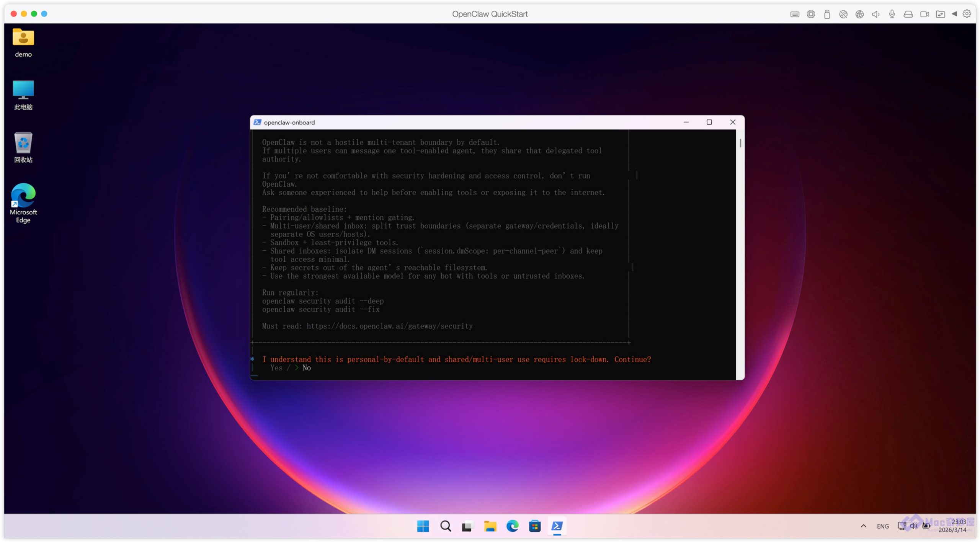This screenshot has height=542, width=980.
Task: Open the CPU chip settings icon
Action: pyautogui.click(x=810, y=14)
